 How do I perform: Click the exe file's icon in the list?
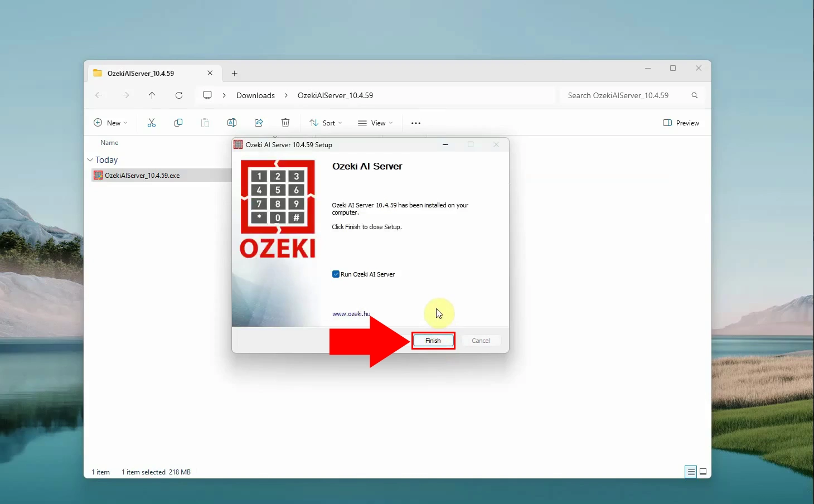click(x=98, y=175)
